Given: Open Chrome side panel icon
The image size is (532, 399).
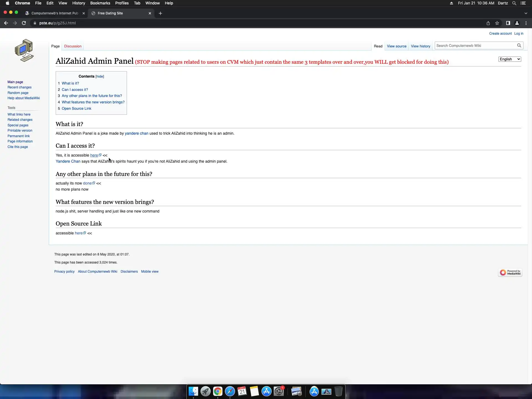Looking at the screenshot, I should coord(508,23).
